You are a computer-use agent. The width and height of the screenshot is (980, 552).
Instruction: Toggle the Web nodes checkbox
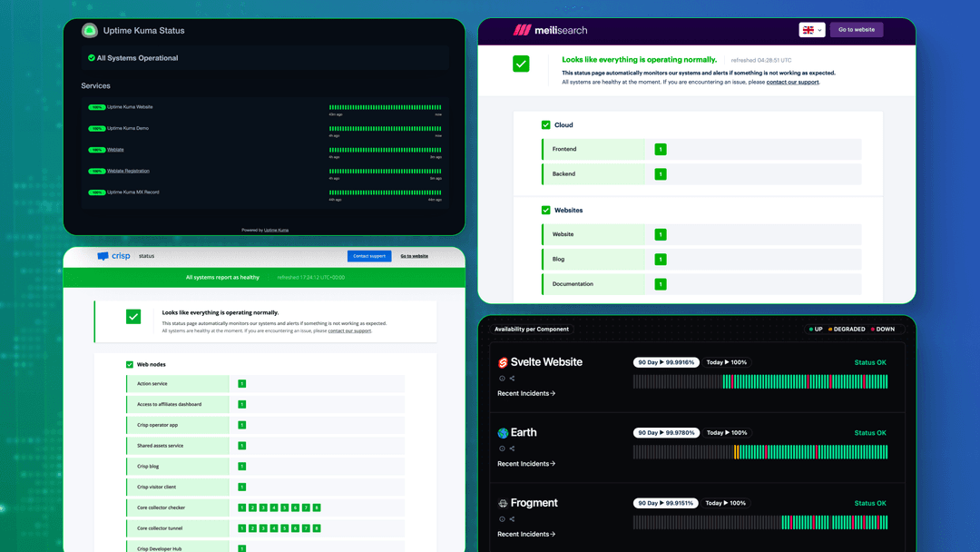tap(130, 364)
